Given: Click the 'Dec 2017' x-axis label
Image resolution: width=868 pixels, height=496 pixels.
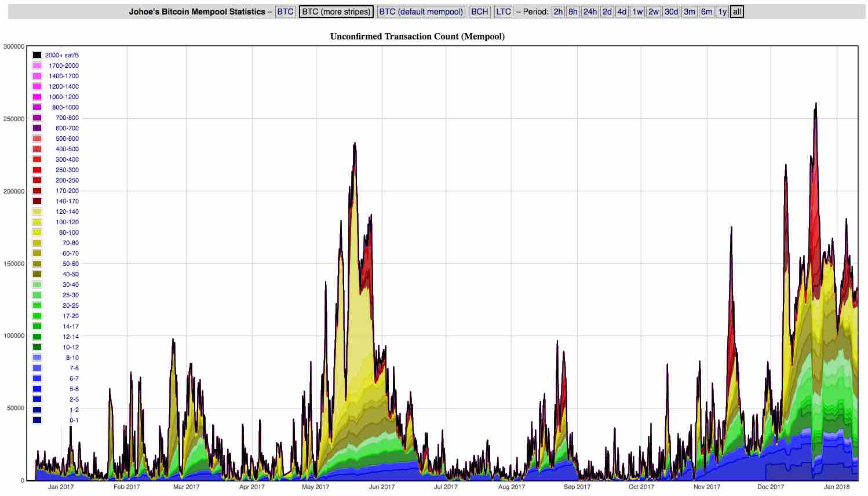Looking at the screenshot, I should [771, 487].
